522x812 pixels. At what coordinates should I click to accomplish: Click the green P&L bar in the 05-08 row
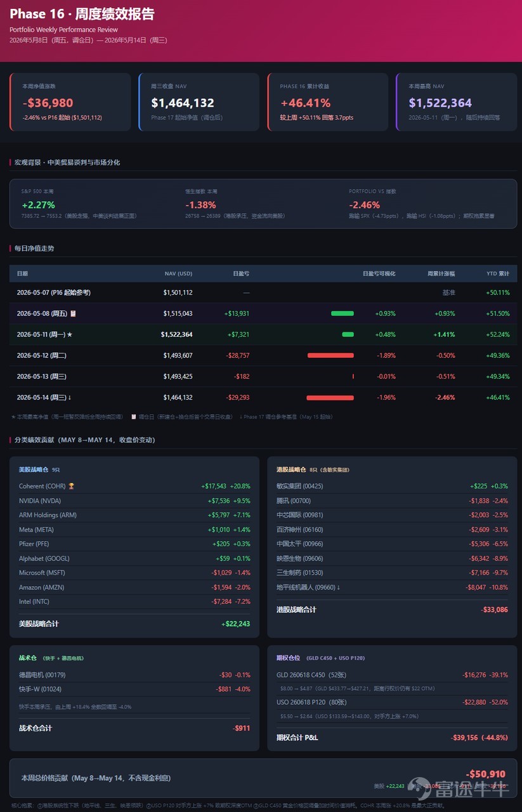pos(343,313)
